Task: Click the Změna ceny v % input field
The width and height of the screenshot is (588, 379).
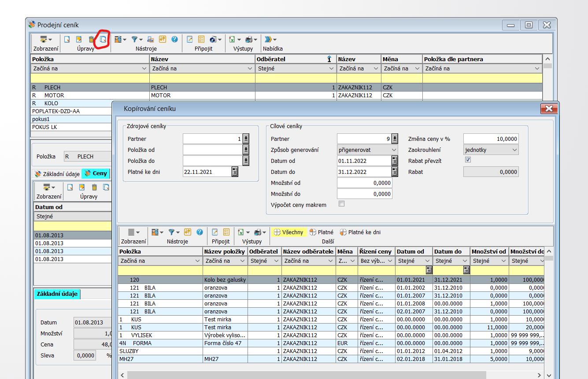Action: (x=491, y=139)
